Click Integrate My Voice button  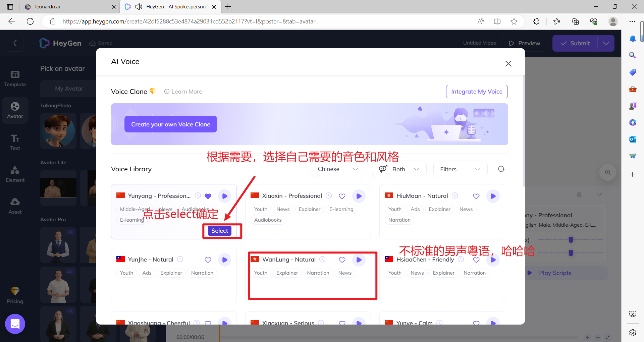tap(477, 92)
